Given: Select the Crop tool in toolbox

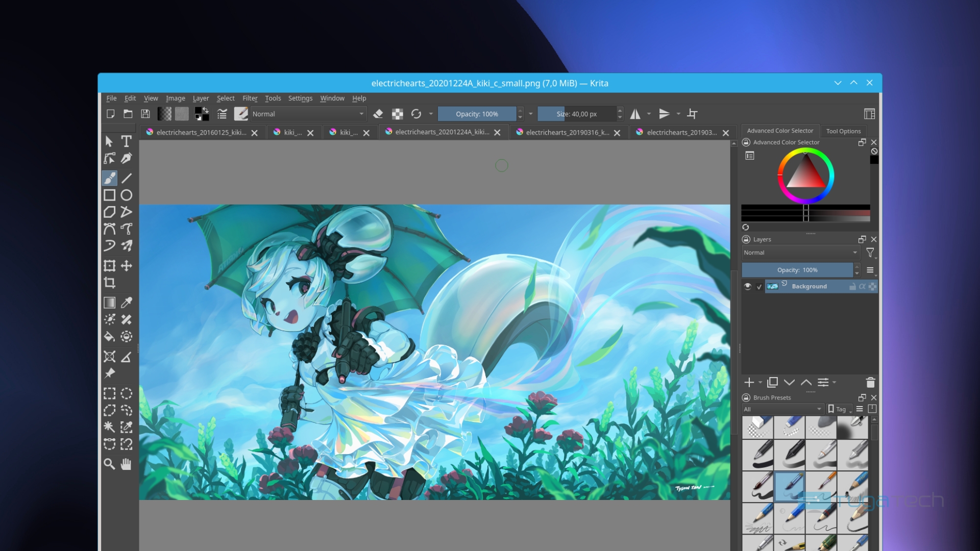Looking at the screenshot, I should [109, 283].
